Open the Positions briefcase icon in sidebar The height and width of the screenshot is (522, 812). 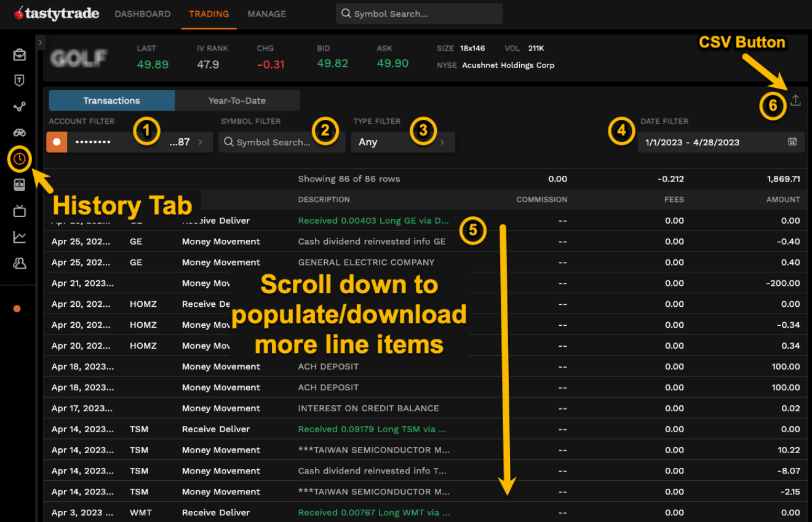19,54
